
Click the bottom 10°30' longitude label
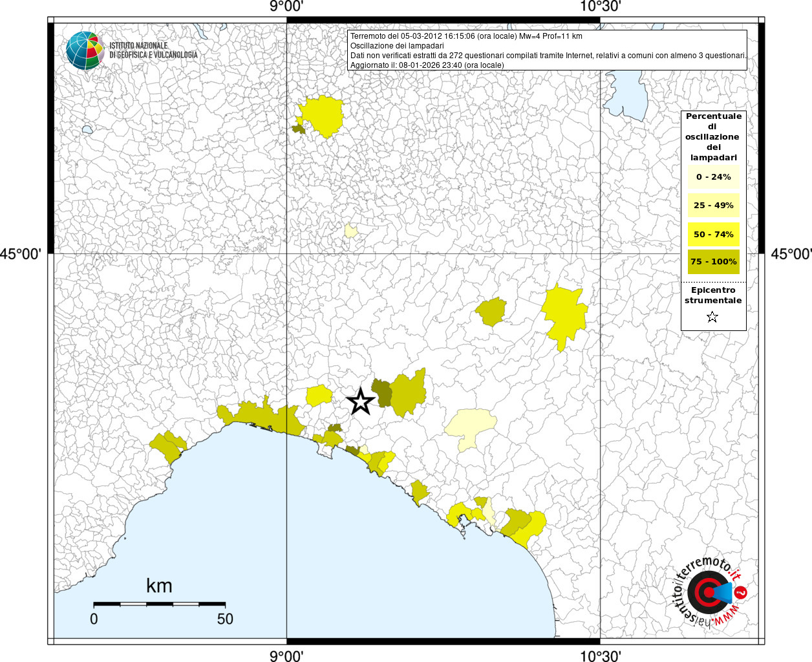pyautogui.click(x=601, y=656)
